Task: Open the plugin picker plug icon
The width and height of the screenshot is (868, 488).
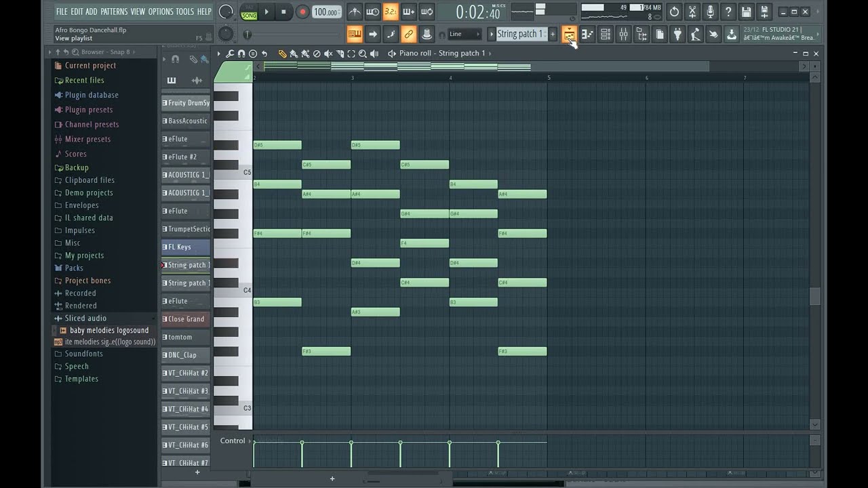Action: (x=677, y=34)
